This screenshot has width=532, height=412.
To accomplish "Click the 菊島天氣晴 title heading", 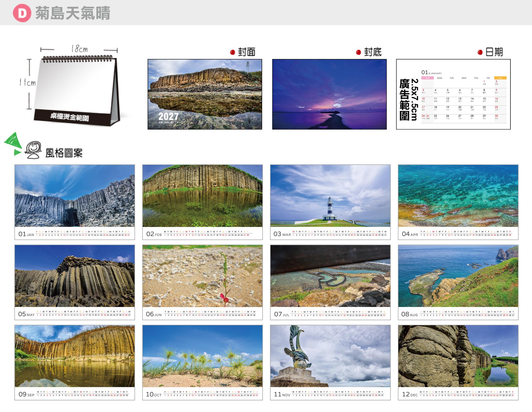I will pos(73,13).
